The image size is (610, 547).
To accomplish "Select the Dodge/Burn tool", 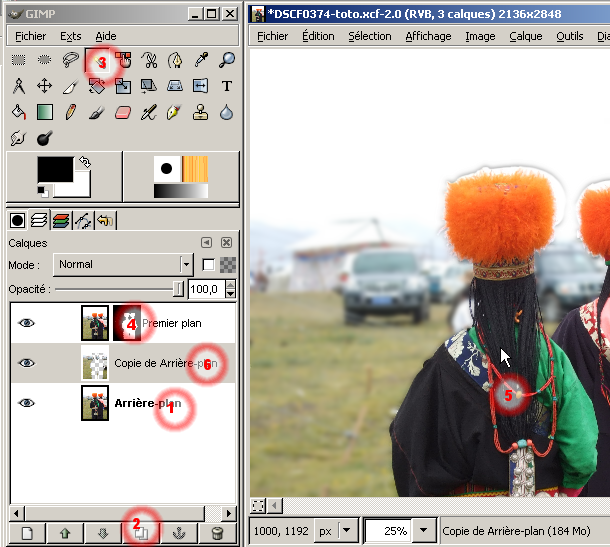I will (44, 138).
